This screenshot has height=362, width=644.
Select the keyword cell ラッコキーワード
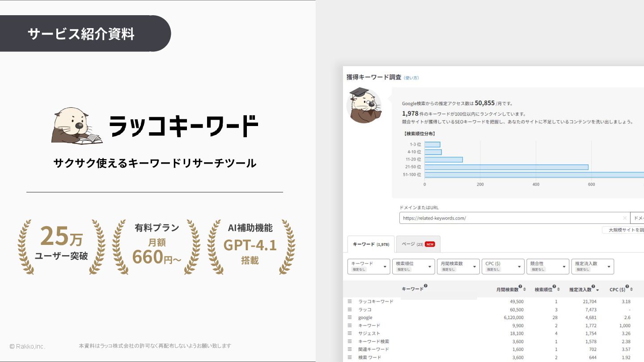[x=376, y=302]
